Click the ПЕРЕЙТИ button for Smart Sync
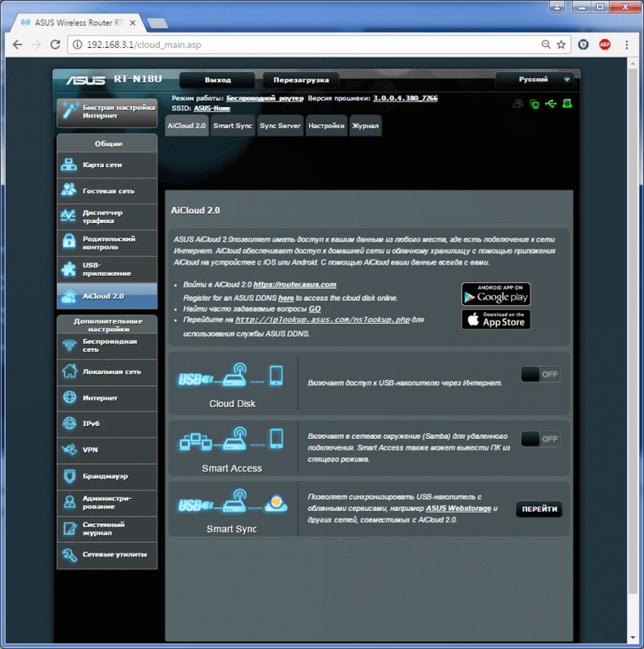 (x=539, y=509)
